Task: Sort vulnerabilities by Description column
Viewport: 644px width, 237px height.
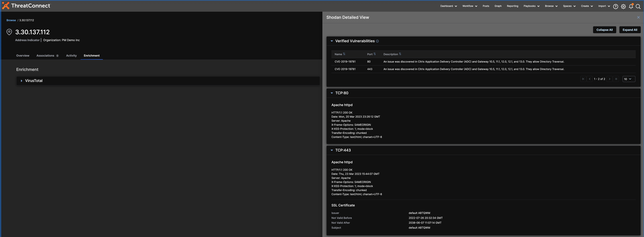Action: [x=400, y=54]
